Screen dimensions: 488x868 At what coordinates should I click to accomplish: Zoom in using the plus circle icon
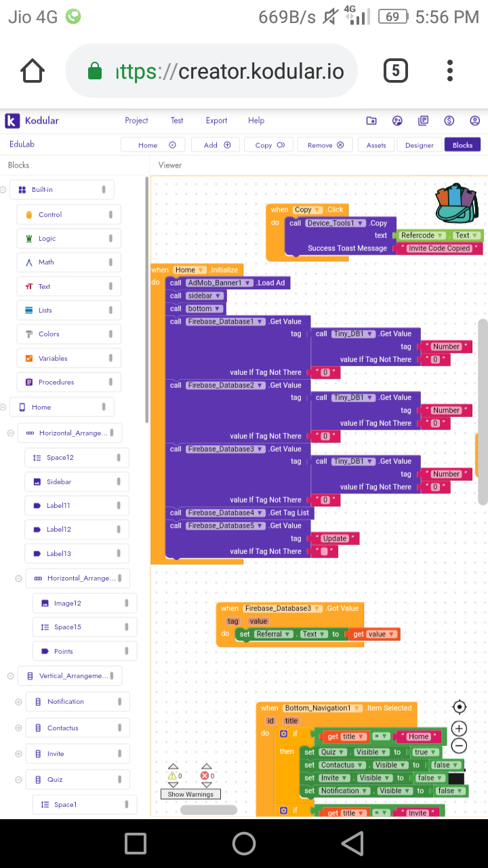(x=459, y=728)
